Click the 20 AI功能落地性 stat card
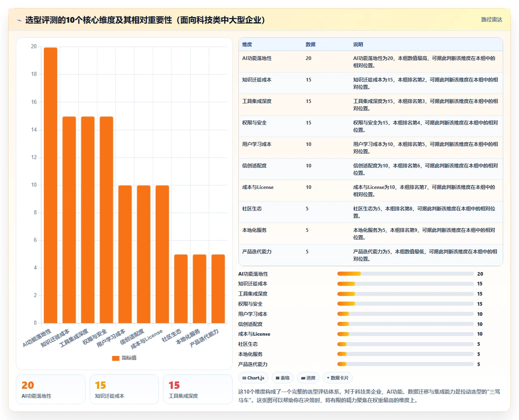The height and width of the screenshot is (420, 519). pyautogui.click(x=51, y=389)
